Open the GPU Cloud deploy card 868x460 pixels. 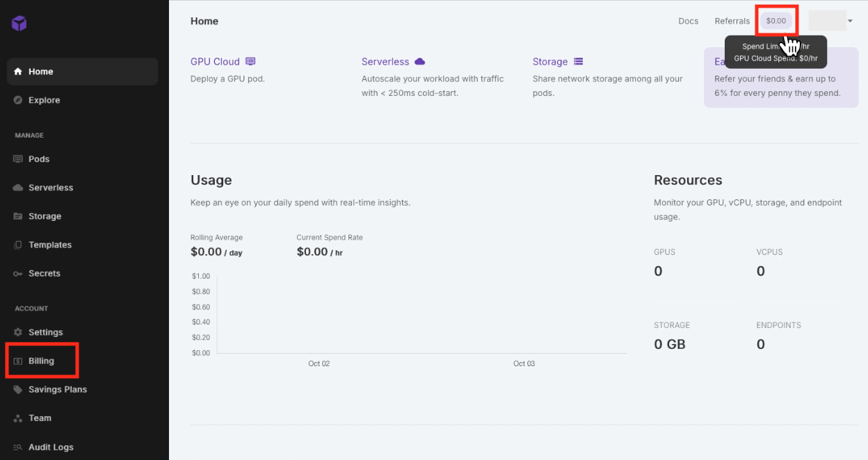coord(215,62)
